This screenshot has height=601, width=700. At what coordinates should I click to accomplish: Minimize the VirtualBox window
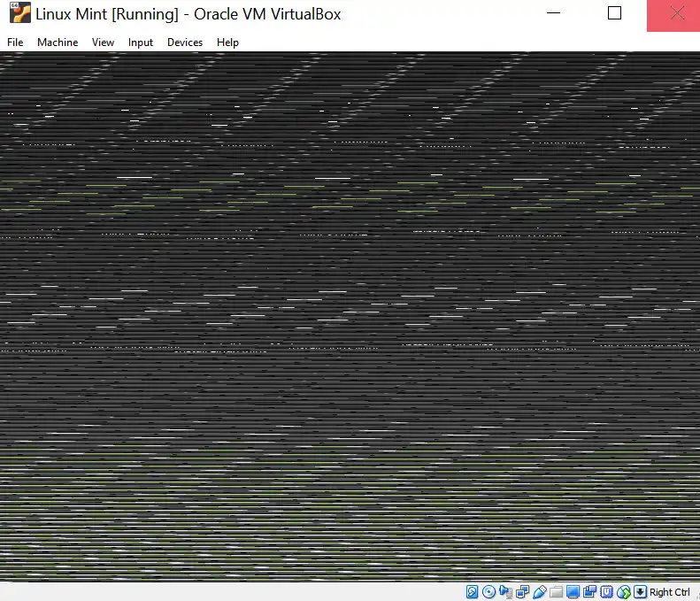[554, 13]
